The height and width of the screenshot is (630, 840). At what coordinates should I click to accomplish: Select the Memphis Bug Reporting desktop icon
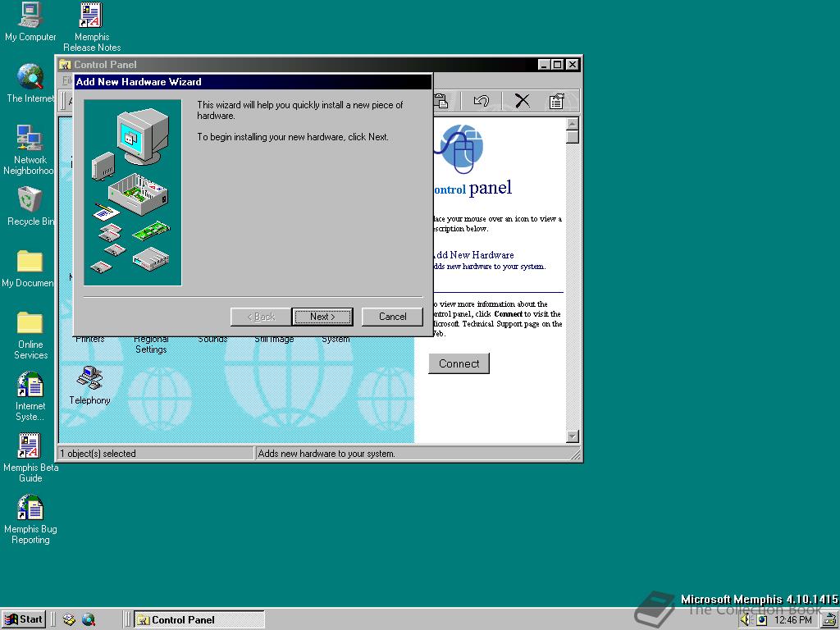pos(30,519)
